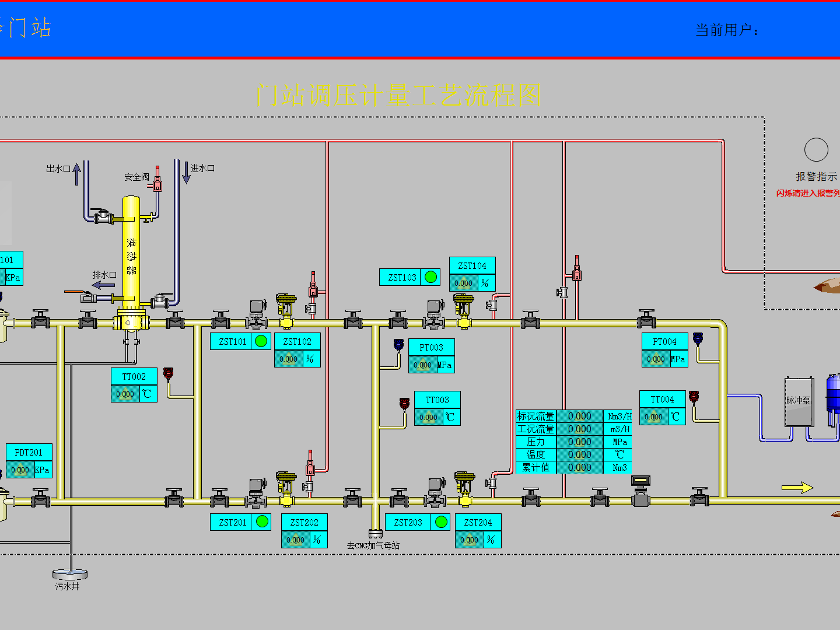This screenshot has width=840, height=630.
Task: Click the TT003 temperature value
Action: tap(429, 417)
